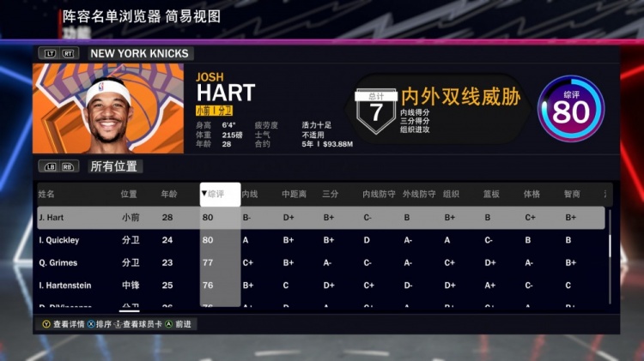
Task: Click the 内外双线威胁 archetype title
Action: click(x=461, y=97)
